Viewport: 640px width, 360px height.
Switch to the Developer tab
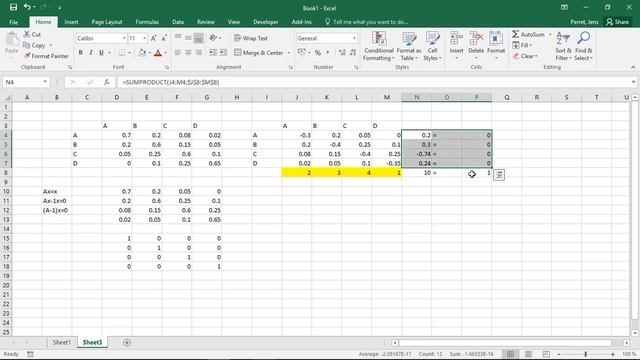tap(265, 22)
